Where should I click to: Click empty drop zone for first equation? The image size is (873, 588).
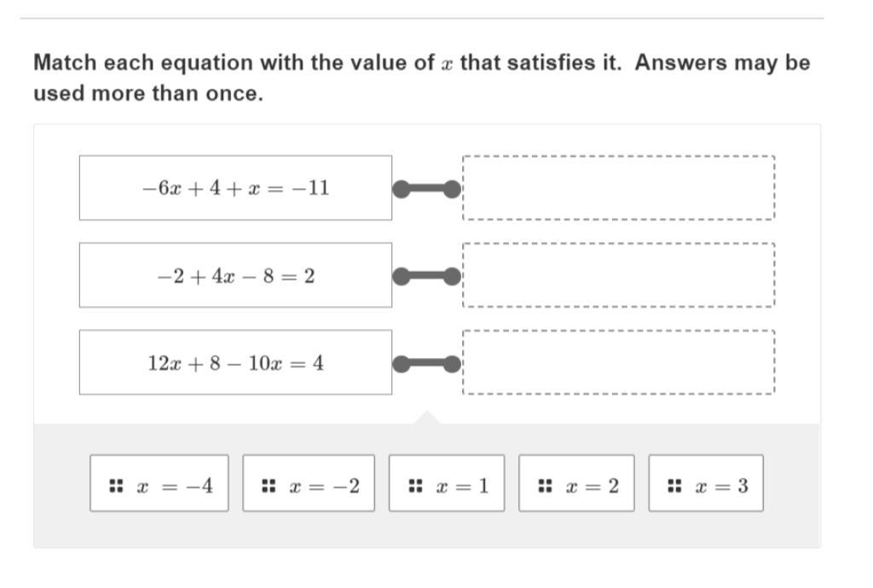click(619, 188)
